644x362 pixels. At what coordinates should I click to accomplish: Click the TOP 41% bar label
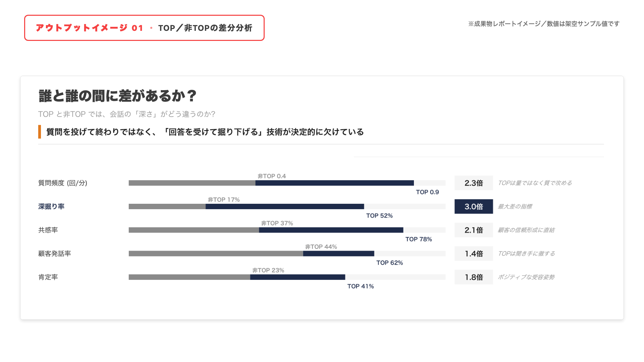[x=360, y=286]
